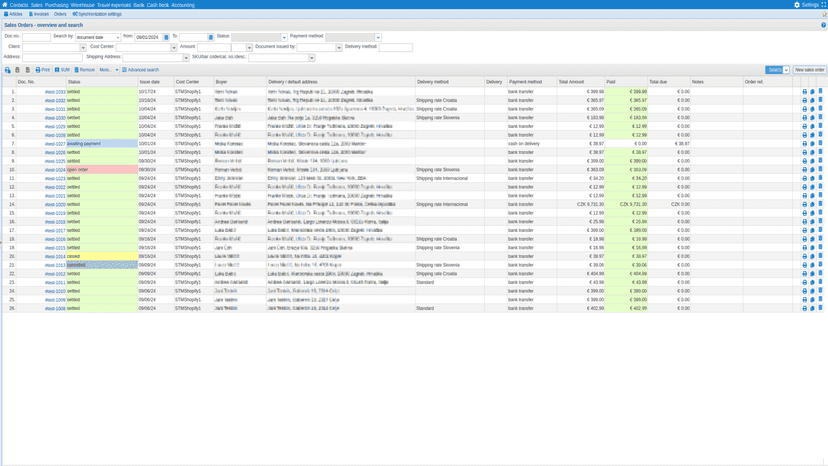The width and height of the screenshot is (828, 466).
Task: Switch to the Invoices tab
Action: 39,14
